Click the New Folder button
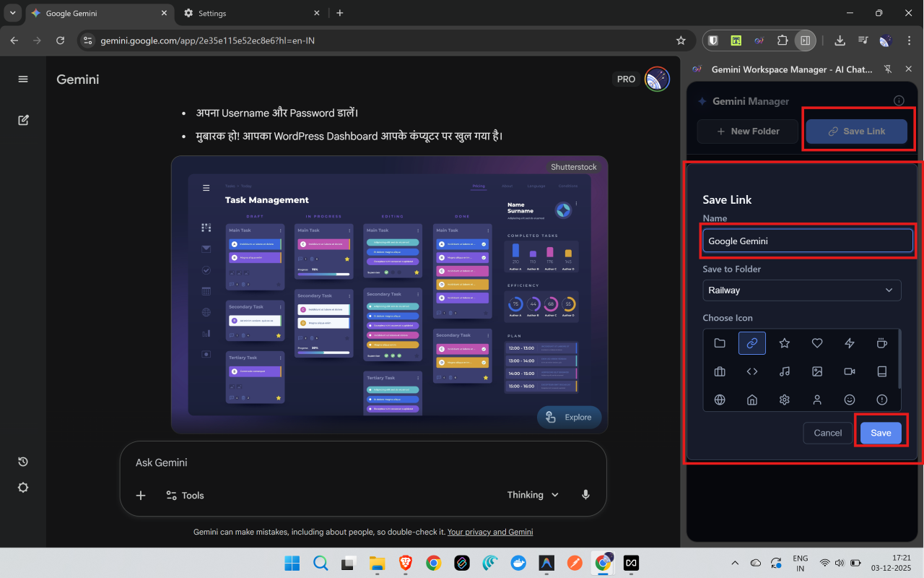Viewport: 924px width, 578px height. click(748, 131)
